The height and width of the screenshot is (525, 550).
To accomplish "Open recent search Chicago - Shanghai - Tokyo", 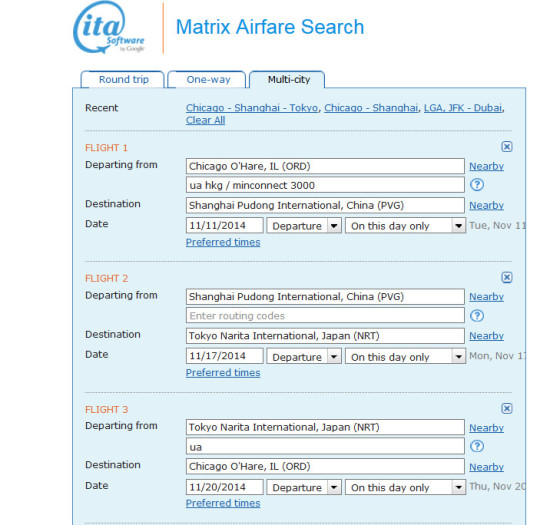I will pos(252,108).
